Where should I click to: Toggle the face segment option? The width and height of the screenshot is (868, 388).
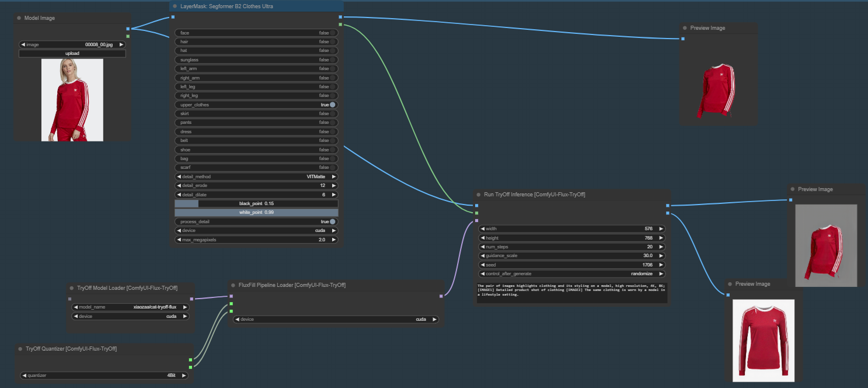tap(256, 33)
